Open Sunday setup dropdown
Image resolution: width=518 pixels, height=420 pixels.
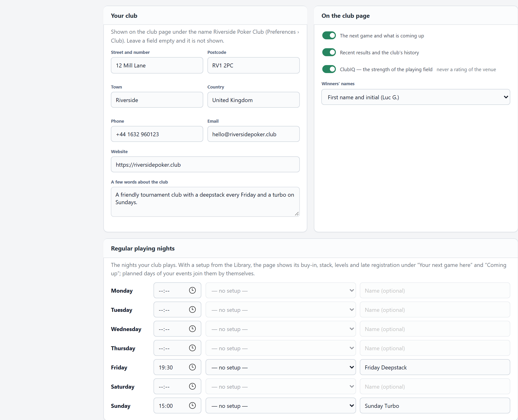281,406
